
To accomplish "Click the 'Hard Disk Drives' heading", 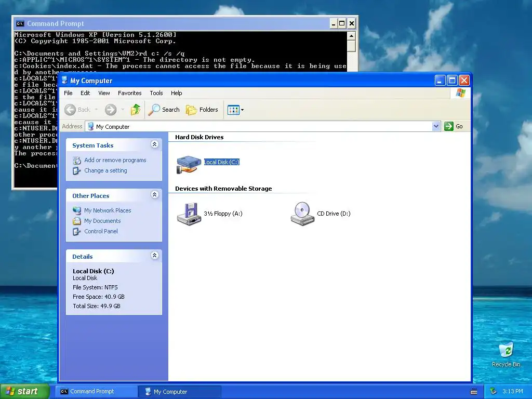I will coord(199,137).
